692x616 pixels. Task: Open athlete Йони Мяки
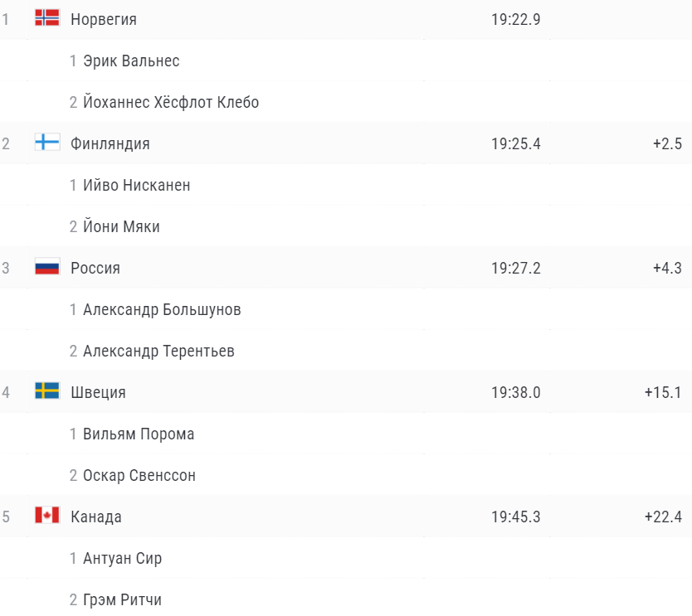[121, 226]
